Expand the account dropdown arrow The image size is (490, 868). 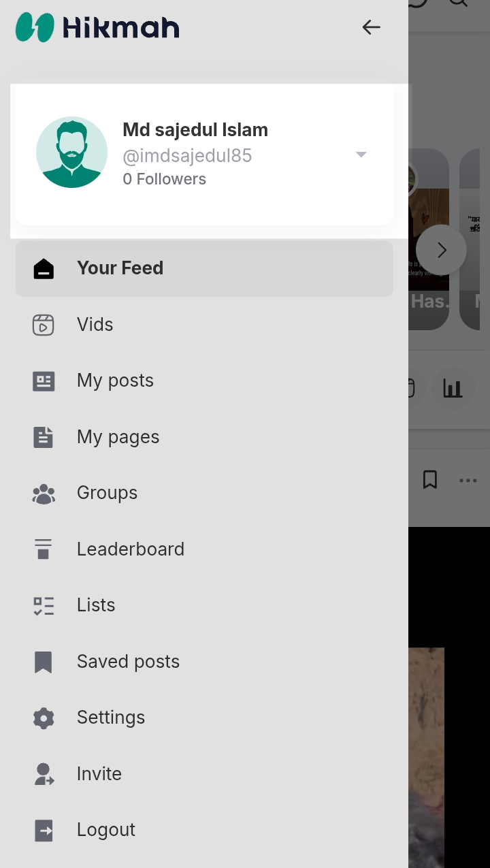coord(361,155)
